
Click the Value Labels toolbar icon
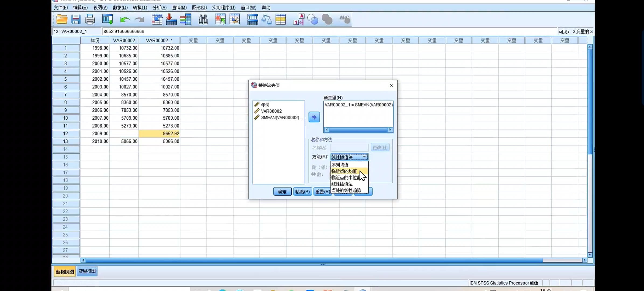pos(298,19)
